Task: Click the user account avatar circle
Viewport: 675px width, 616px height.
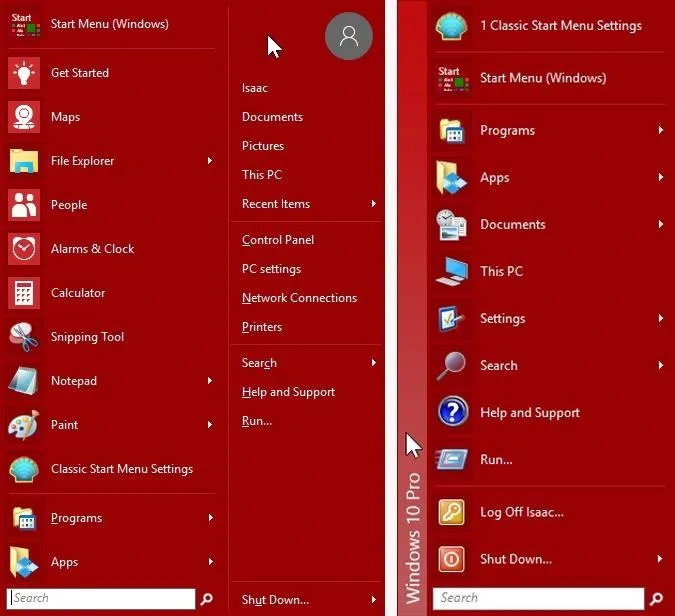Action: (x=348, y=37)
